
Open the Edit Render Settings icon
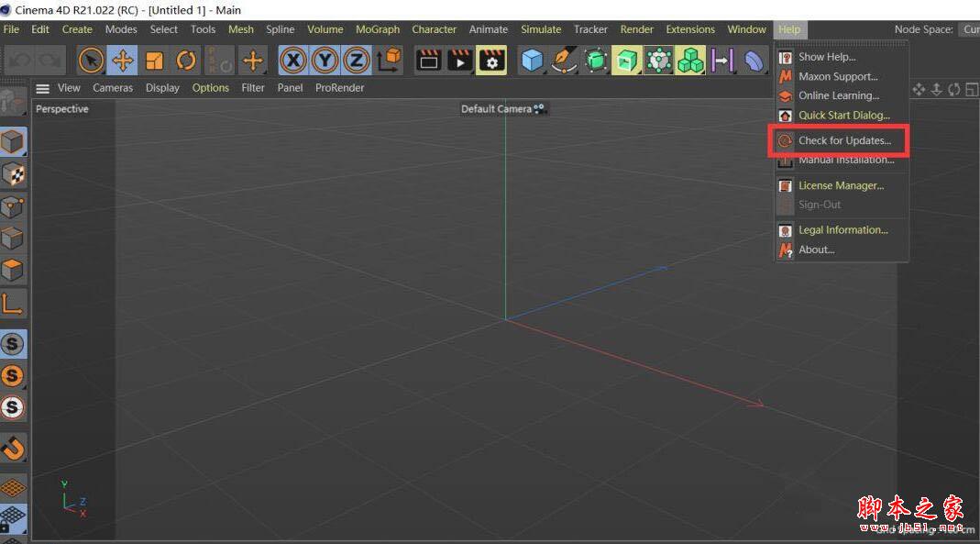[489, 60]
